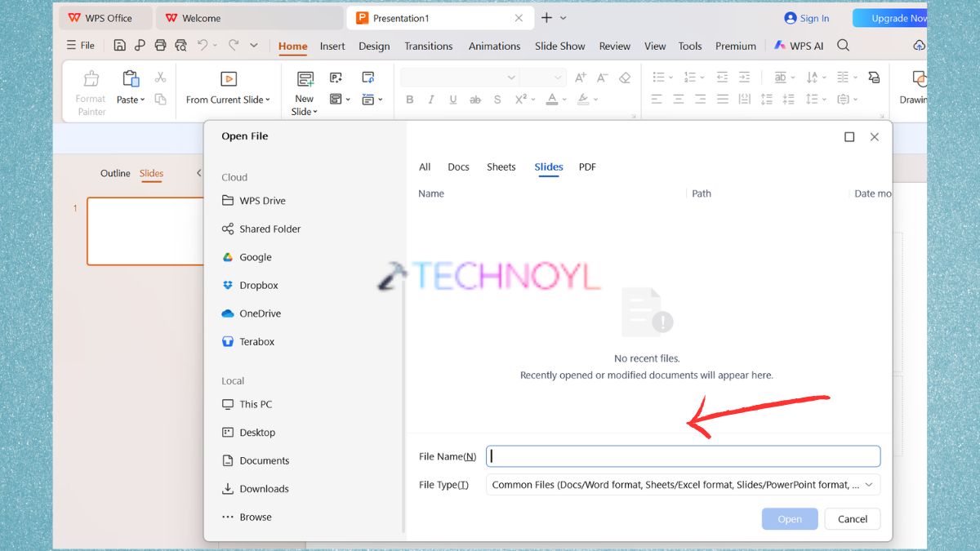Screen dimensions: 980x551
Task: Click the cloud upload icon in top right
Action: 919,46
